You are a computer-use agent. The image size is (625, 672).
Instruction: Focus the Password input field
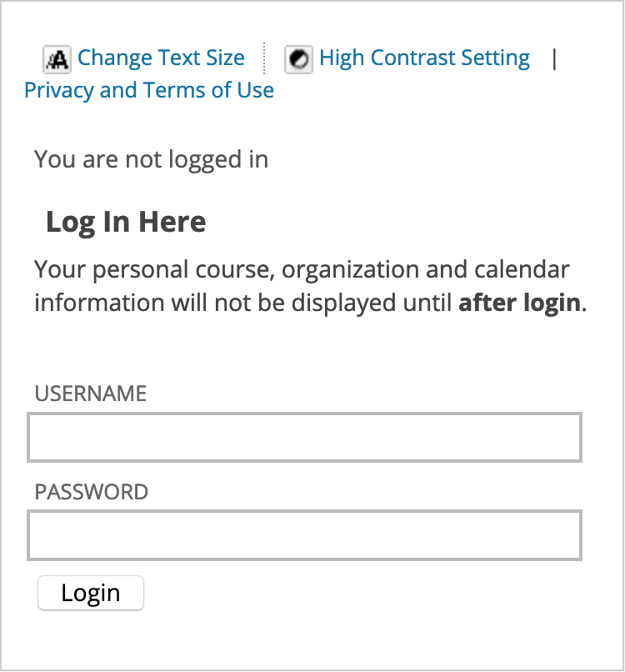click(x=304, y=535)
